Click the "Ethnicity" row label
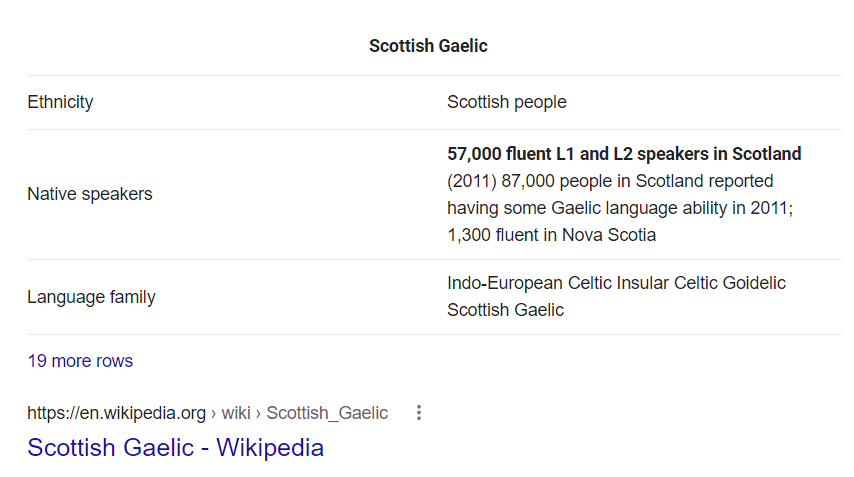 pos(60,102)
